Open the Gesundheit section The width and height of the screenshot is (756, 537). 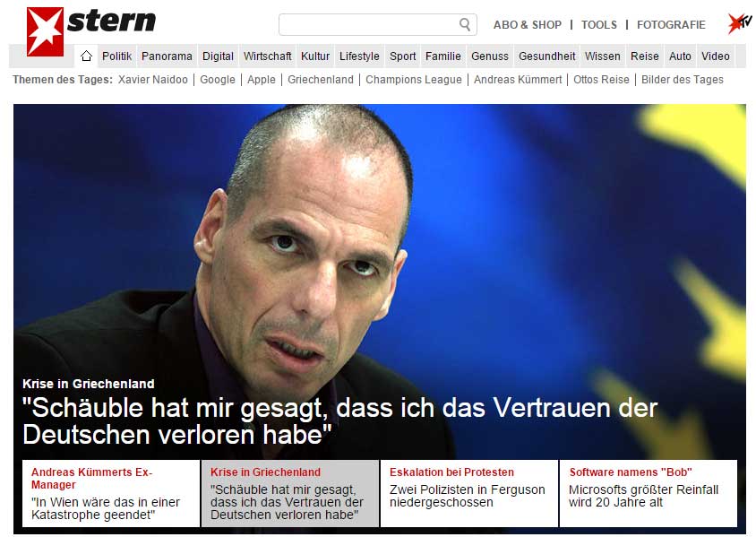pyautogui.click(x=546, y=56)
